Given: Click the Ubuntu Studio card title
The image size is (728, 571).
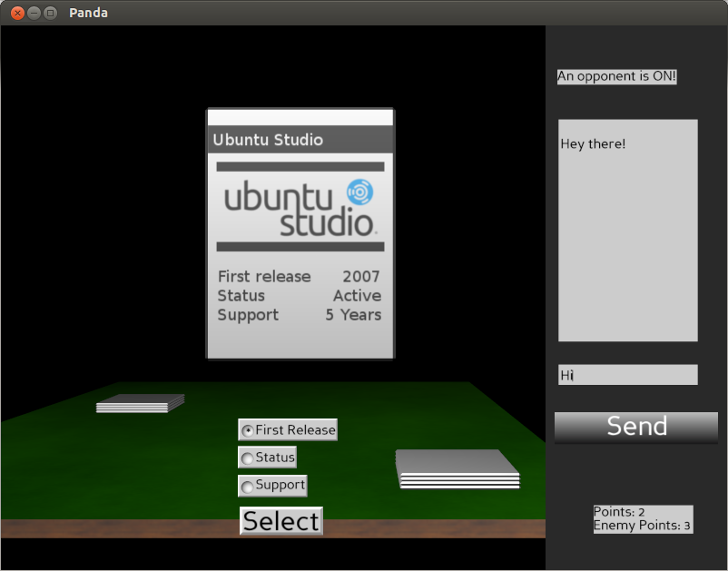Looking at the screenshot, I should coord(268,140).
